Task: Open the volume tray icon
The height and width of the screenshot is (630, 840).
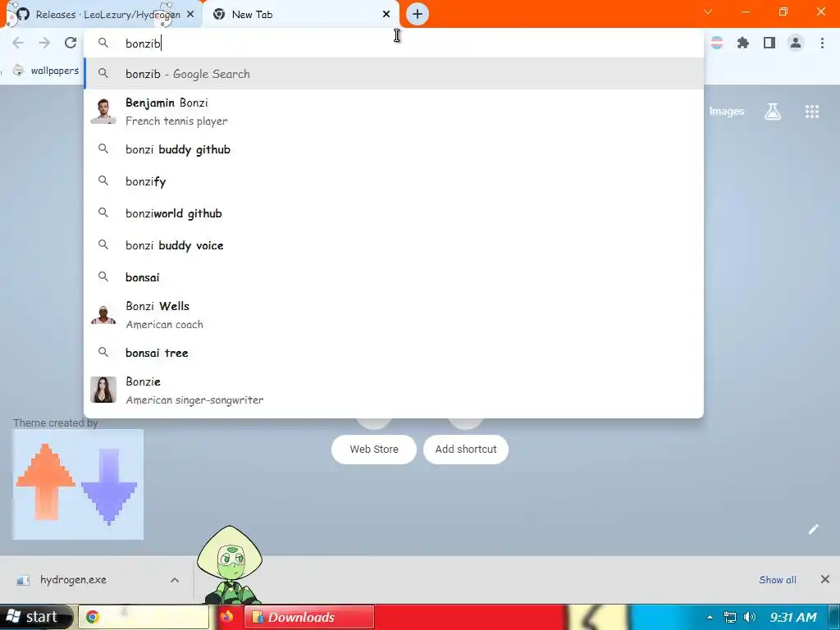Action: click(750, 617)
